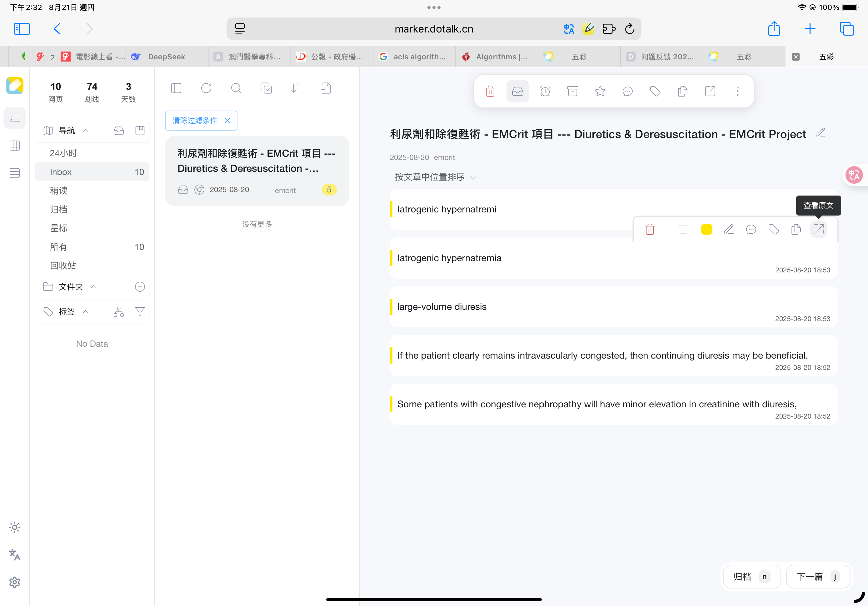
Task: Click bookmark icon in navigation header
Action: (140, 131)
